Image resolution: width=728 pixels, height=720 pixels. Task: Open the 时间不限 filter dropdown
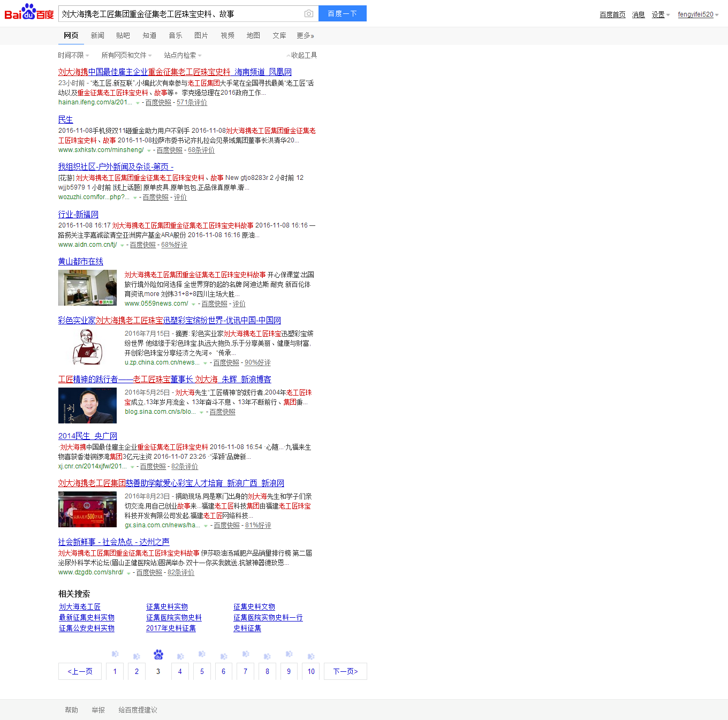tap(73, 55)
